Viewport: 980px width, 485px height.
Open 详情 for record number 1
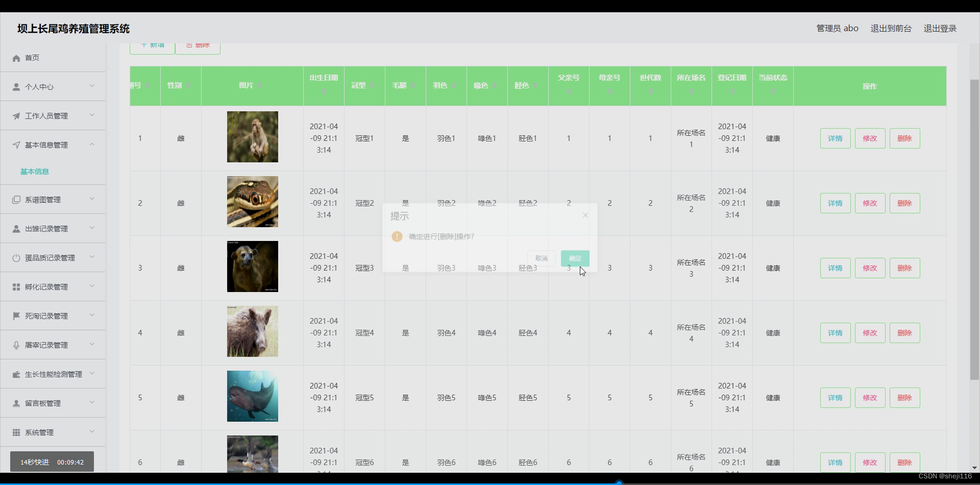coord(835,138)
